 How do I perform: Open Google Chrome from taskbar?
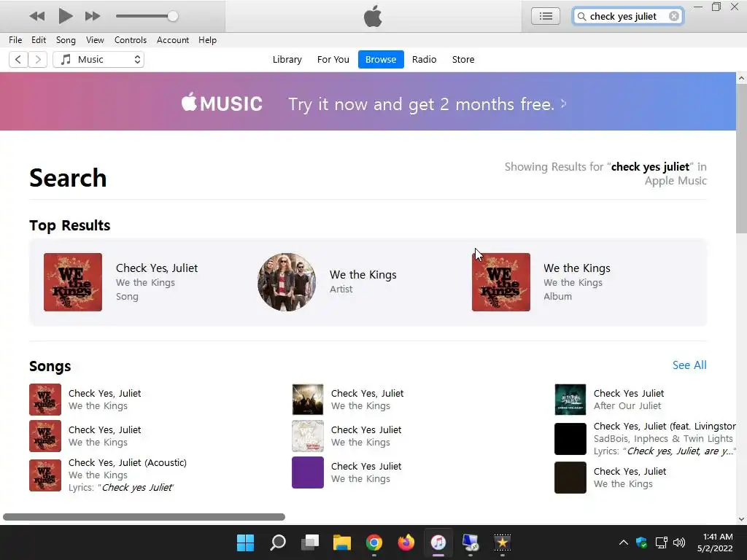(374, 542)
